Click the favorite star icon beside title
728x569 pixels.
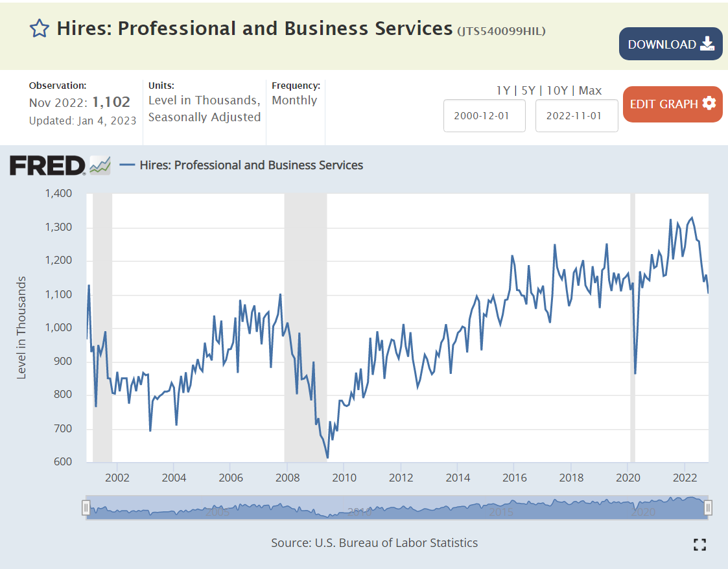pos(40,29)
